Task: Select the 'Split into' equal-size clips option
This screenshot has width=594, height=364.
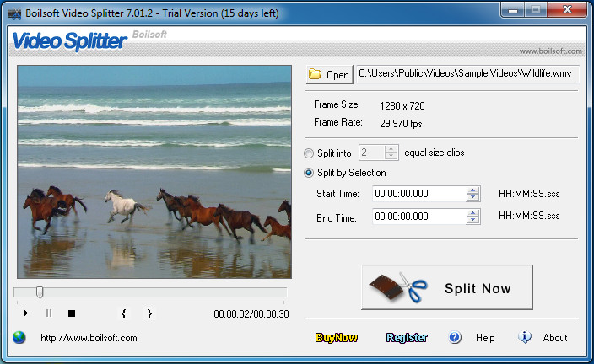Action: click(310, 153)
